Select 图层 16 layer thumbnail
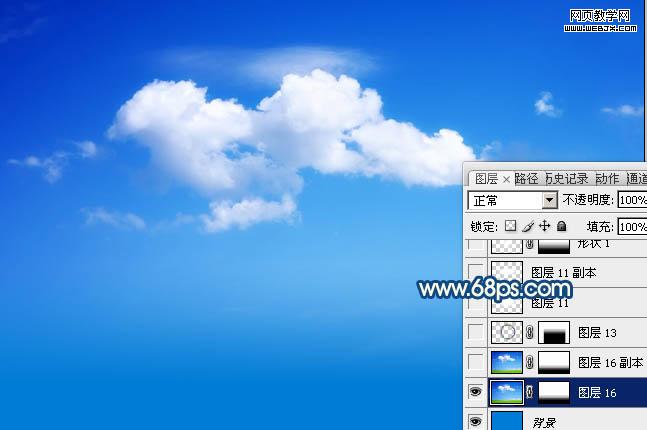Image resolution: width=647 pixels, height=430 pixels. 507,392
